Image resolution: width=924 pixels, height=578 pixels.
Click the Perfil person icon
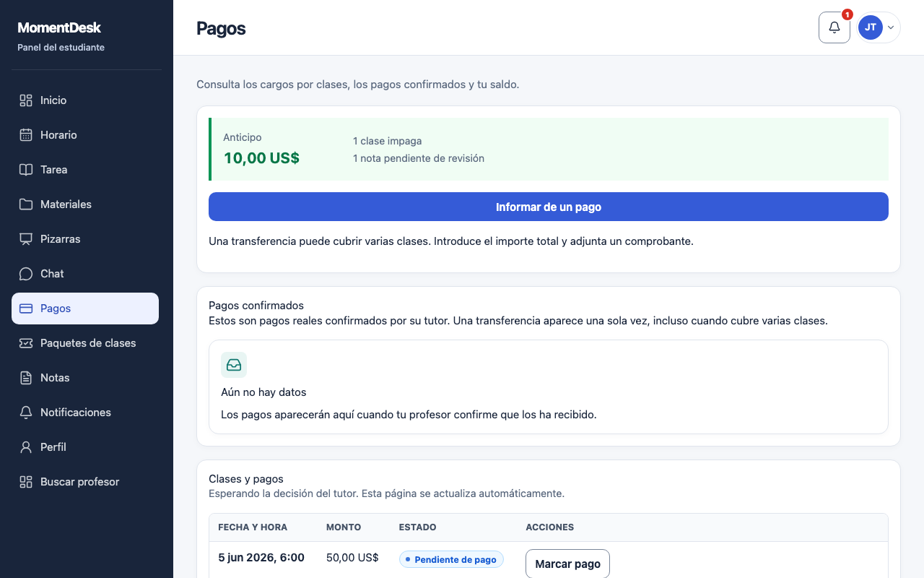[26, 447]
